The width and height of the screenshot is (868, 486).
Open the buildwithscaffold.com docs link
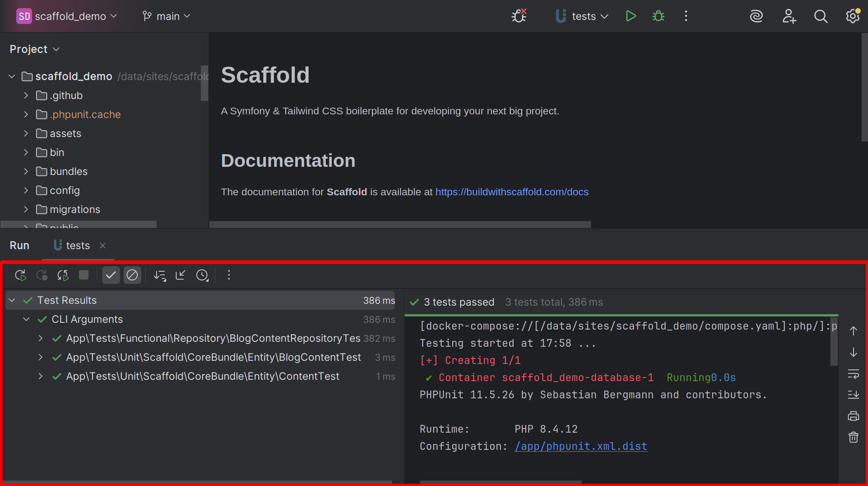pos(511,192)
